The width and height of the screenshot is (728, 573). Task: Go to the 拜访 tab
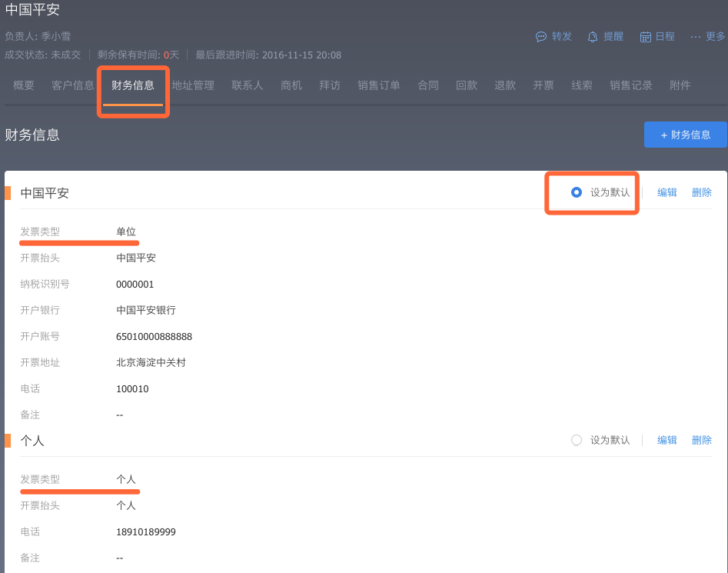point(330,85)
